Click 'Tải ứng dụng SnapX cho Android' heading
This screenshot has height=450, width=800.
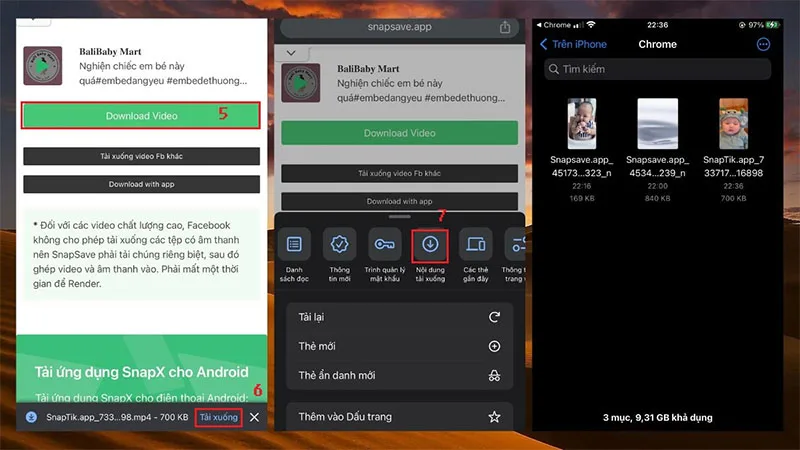pos(141,372)
